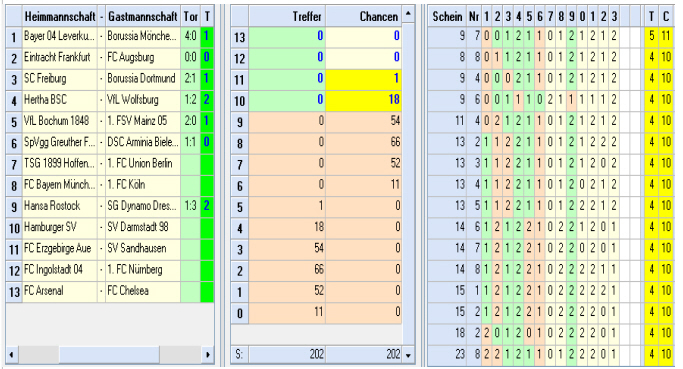
Task: Select SC Freiburg home team cell
Action: (x=59, y=79)
